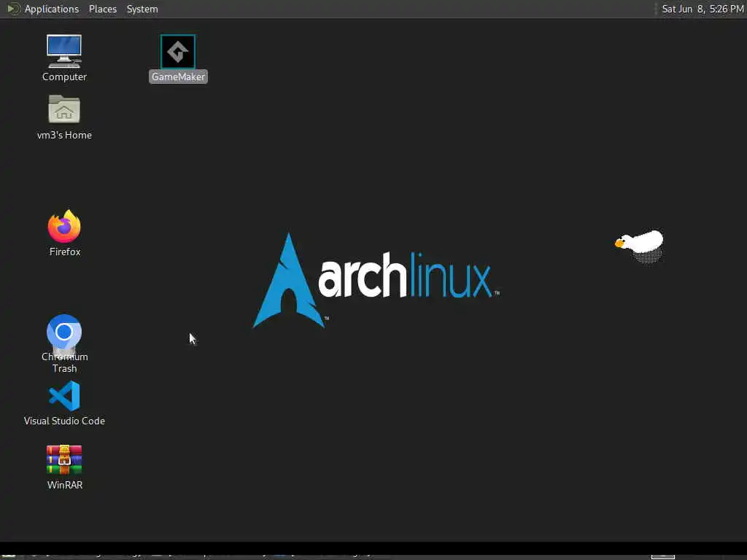
Task: Click the Visual Studio Code label
Action: (x=64, y=421)
